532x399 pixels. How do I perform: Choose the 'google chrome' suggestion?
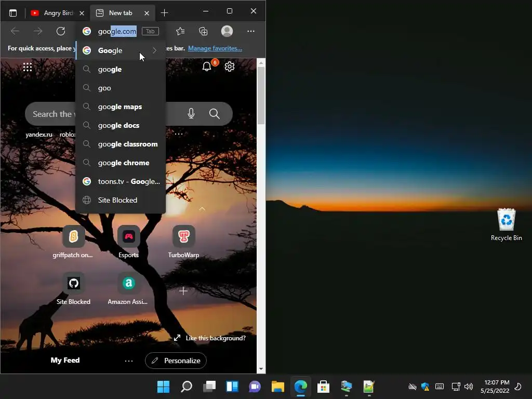[121, 163]
